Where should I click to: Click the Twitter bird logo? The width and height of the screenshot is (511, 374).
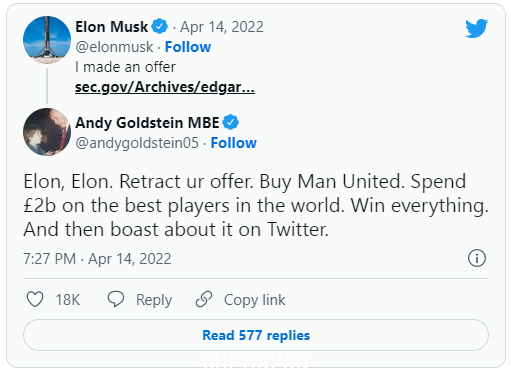tap(477, 28)
